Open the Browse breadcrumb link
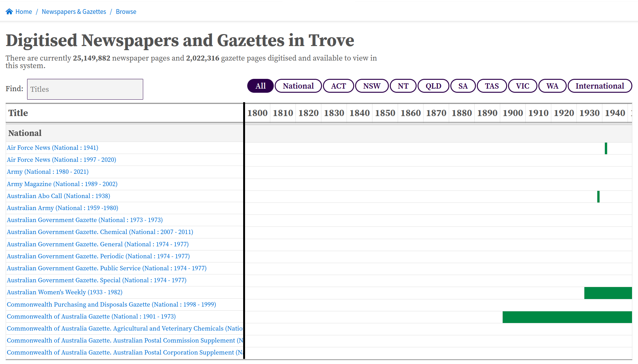638x364 pixels. click(x=126, y=12)
